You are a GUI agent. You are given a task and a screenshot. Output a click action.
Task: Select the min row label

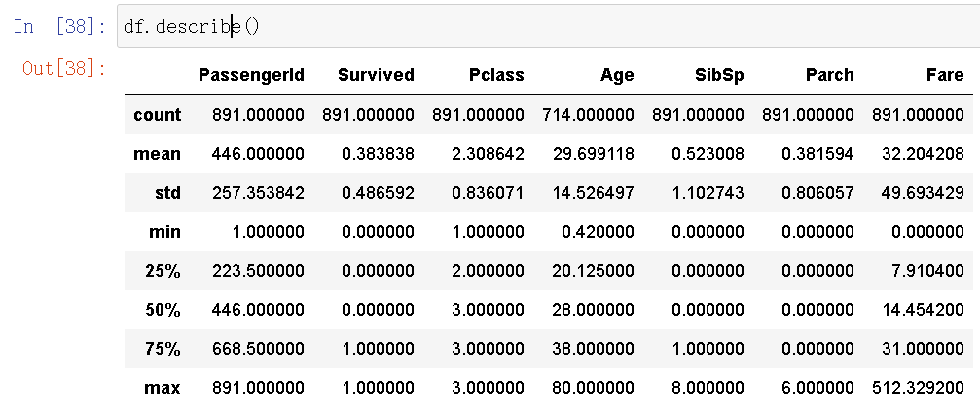pos(165,232)
